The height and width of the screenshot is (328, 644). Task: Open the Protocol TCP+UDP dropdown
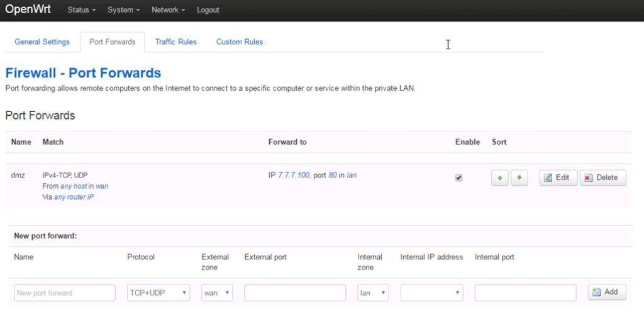point(158,293)
